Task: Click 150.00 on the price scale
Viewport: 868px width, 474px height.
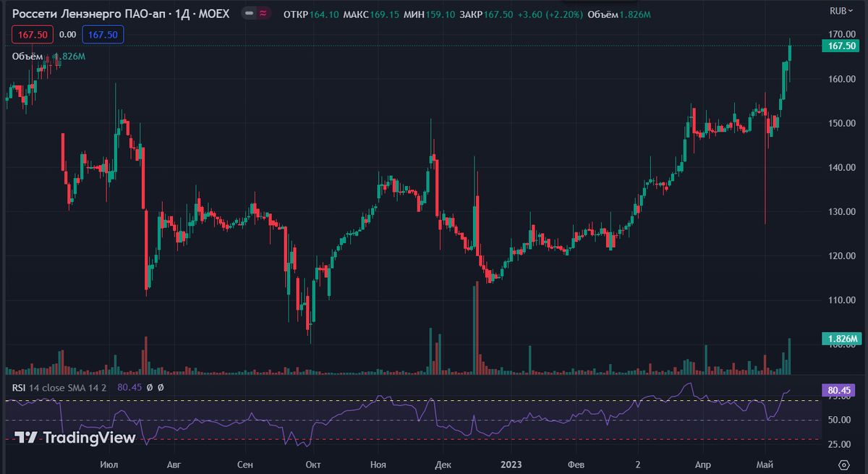Action: tap(843, 123)
